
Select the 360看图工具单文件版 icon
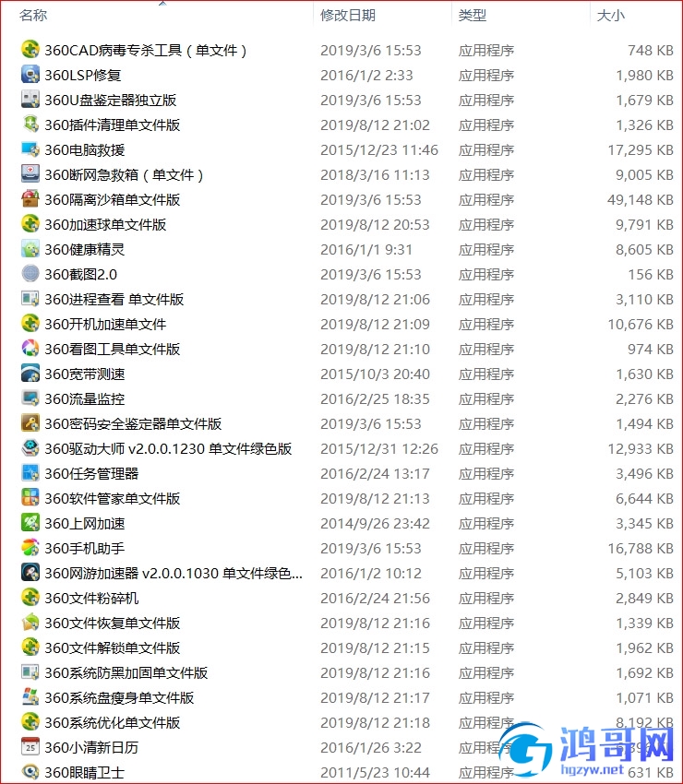pyautogui.click(x=30, y=349)
